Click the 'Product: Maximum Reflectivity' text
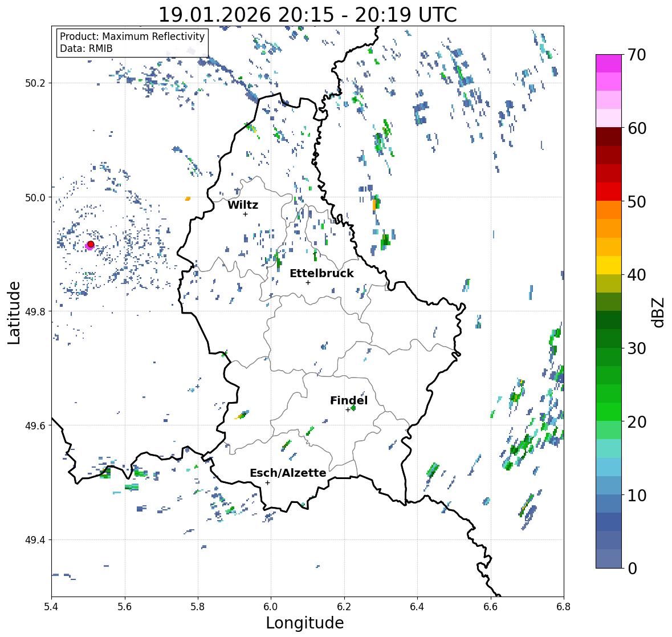Screen dimensions: 672x637 [x=132, y=37]
